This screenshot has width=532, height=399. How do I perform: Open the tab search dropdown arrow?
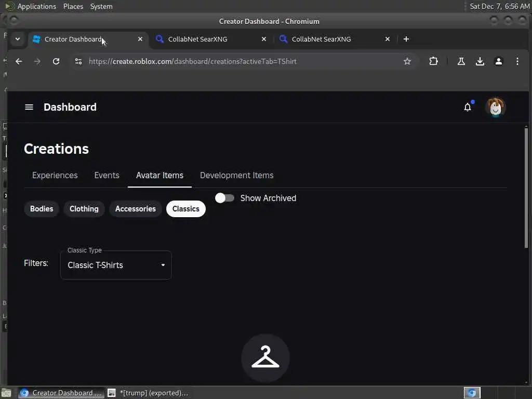coord(18,39)
